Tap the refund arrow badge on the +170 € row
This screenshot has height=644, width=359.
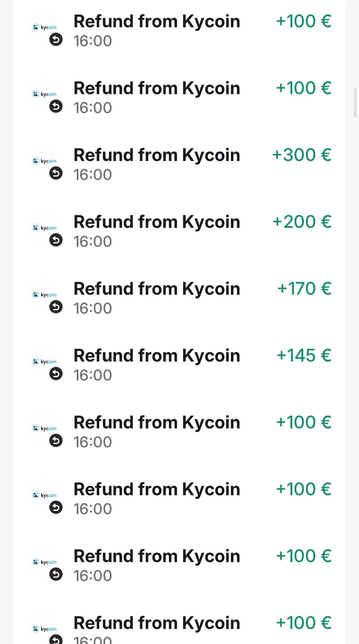coord(56,307)
